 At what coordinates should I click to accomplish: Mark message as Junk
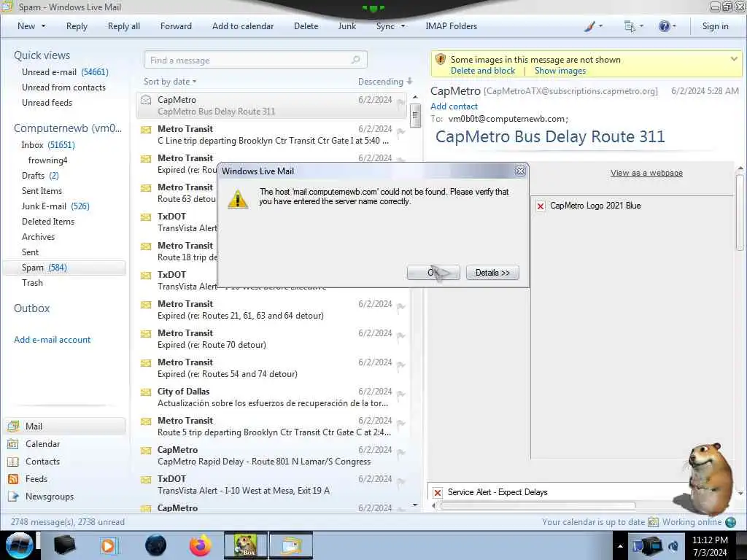[x=347, y=26]
